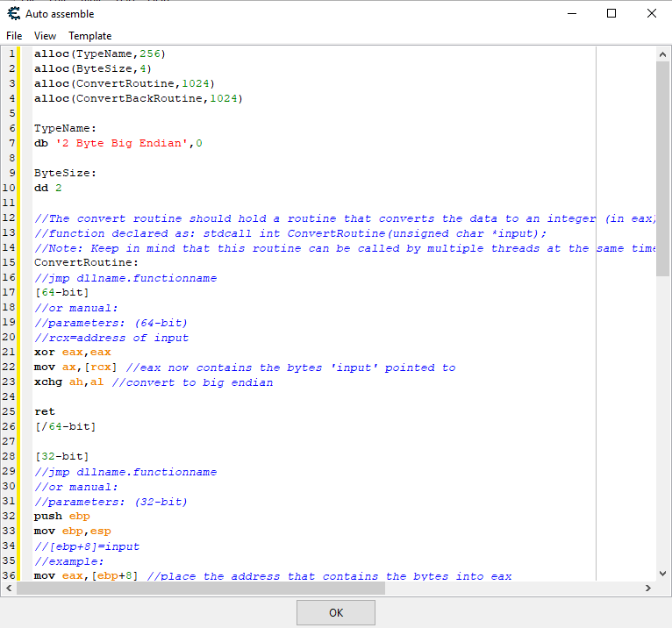
Task: Open the Template menu
Action: tap(90, 36)
